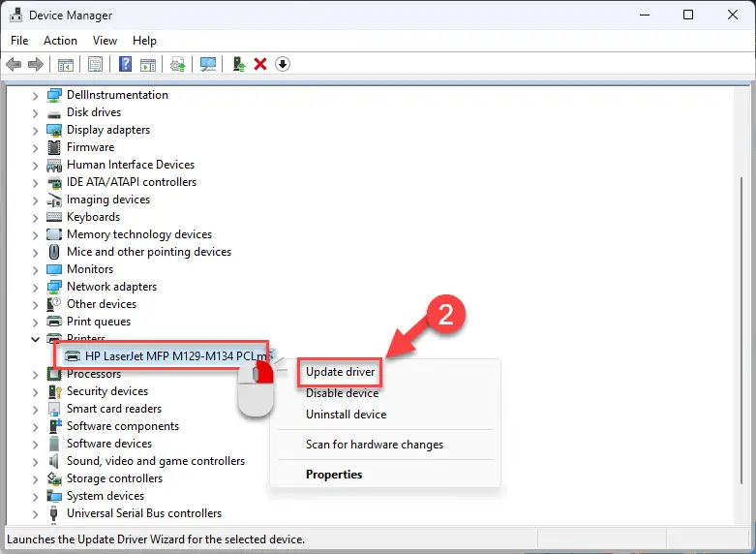Expand the Other devices node

pos(35,304)
